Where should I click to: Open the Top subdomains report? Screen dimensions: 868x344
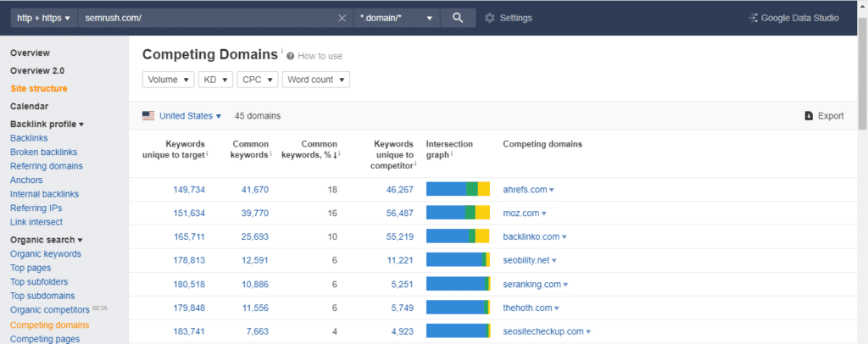coord(42,296)
